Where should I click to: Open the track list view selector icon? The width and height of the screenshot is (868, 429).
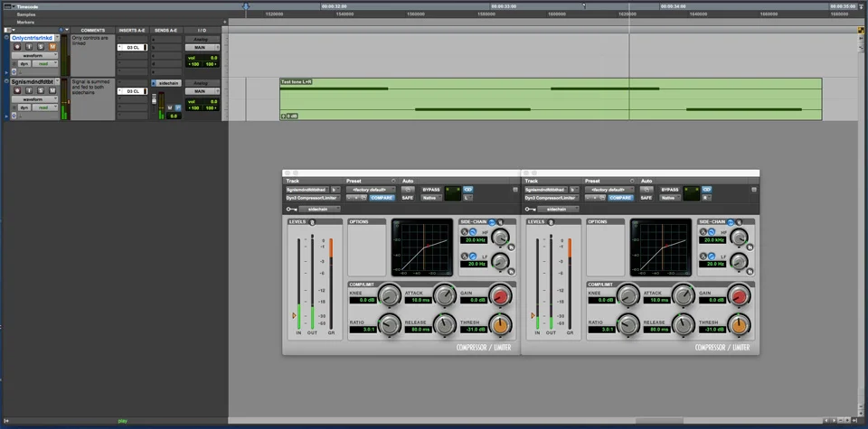point(8,30)
